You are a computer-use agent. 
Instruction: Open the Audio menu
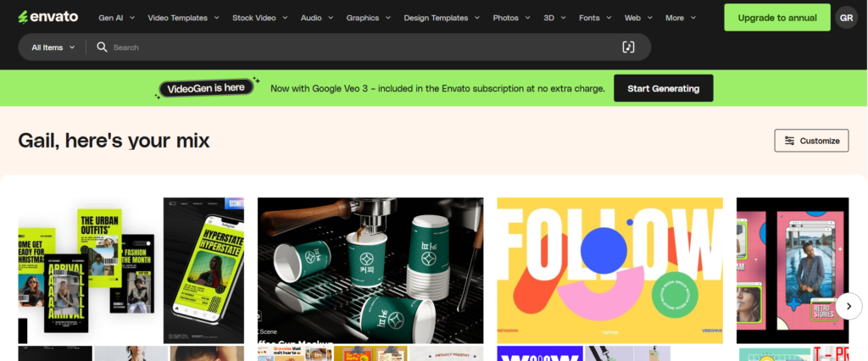click(316, 17)
